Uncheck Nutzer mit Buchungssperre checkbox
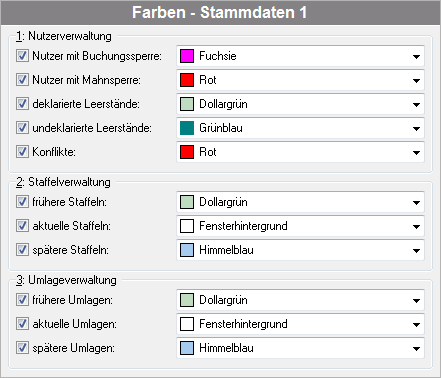The height and width of the screenshot is (378, 441). [22, 56]
